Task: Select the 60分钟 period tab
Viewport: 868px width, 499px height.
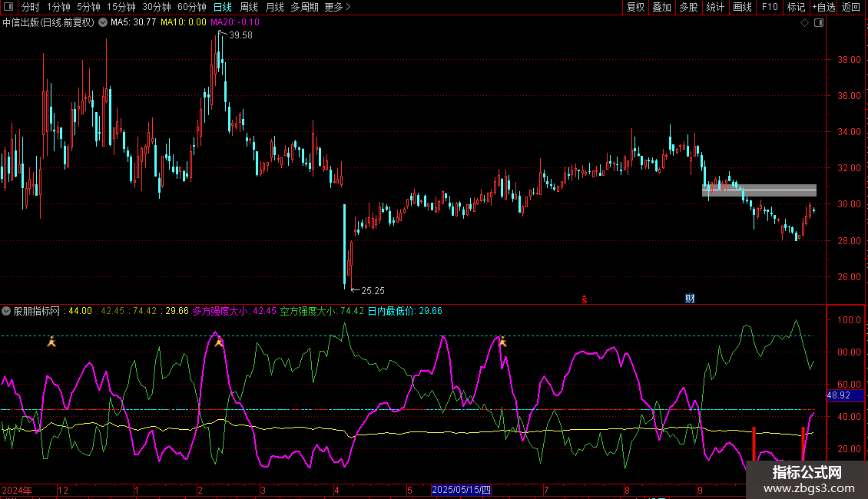Action: point(191,7)
